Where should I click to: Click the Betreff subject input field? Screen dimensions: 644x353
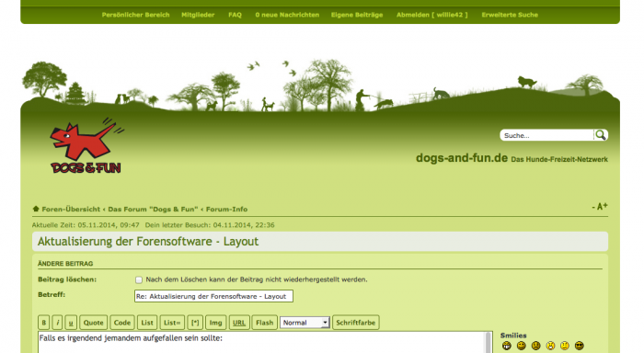point(213,296)
